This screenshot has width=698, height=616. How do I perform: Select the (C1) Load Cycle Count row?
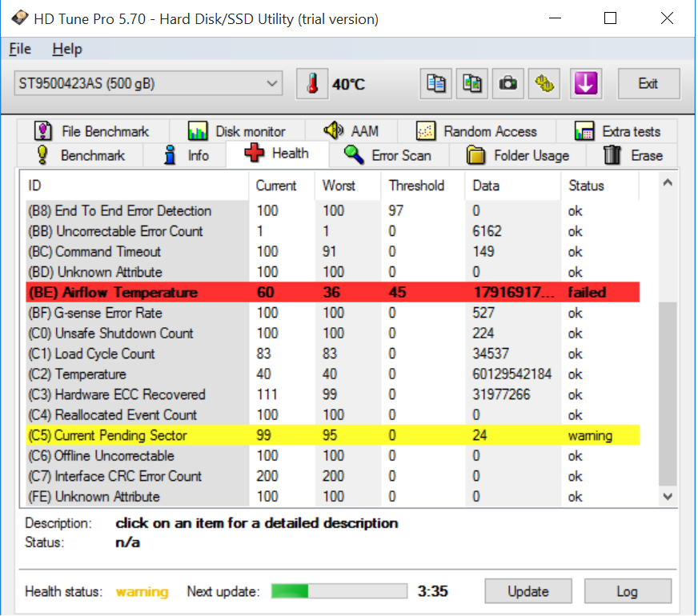[333, 354]
